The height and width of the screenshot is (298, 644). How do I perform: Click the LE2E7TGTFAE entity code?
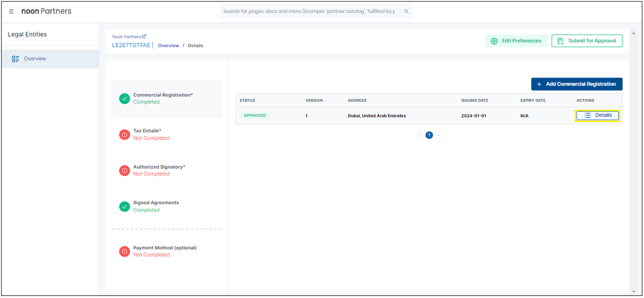(131, 46)
